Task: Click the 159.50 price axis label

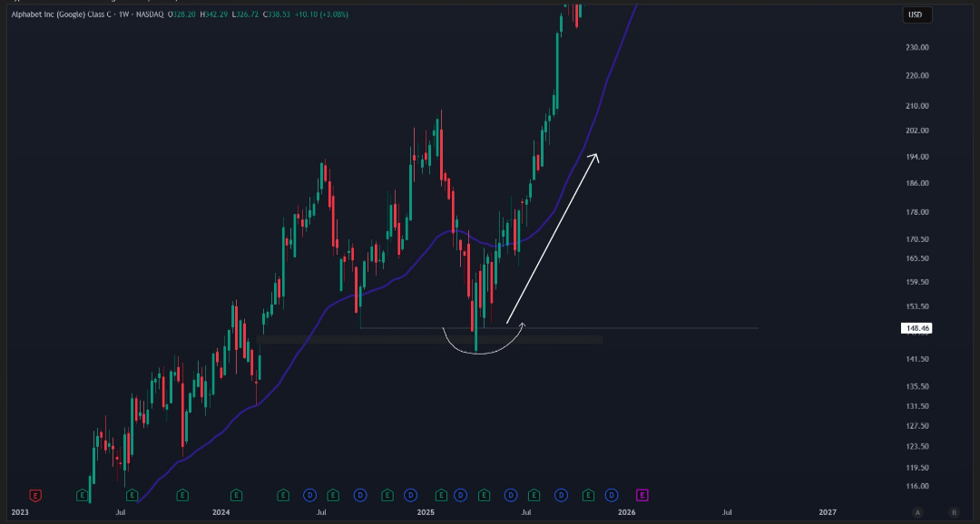Action: [x=916, y=282]
